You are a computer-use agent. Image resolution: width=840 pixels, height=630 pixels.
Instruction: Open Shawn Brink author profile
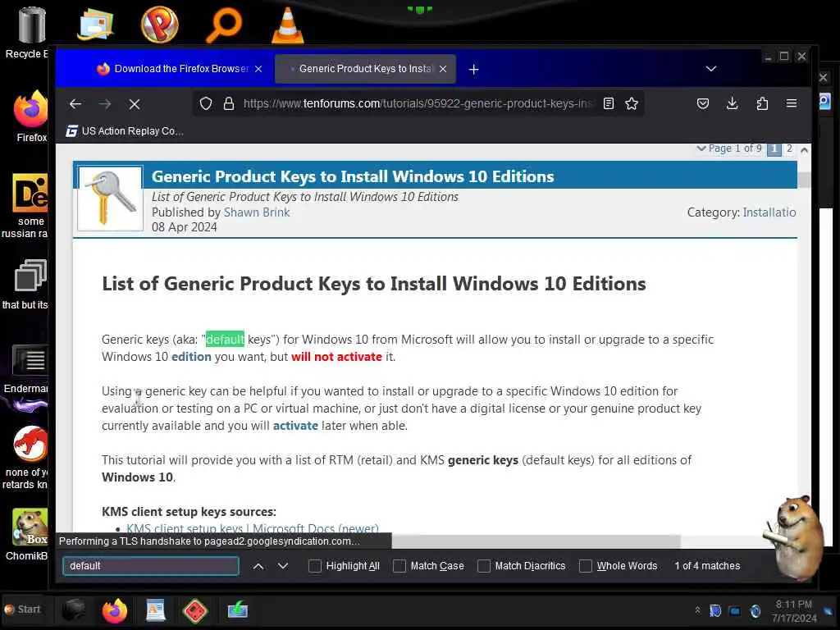(257, 212)
